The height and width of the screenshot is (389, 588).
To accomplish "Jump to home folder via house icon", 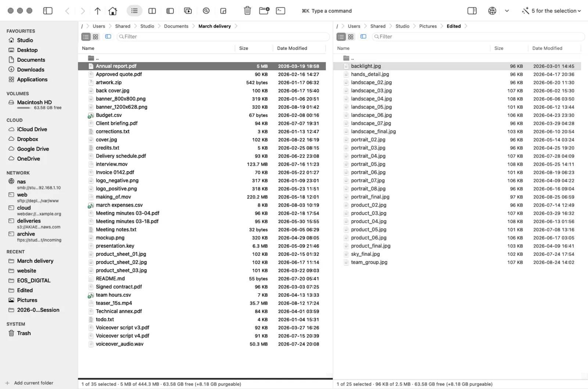I will [x=113, y=11].
